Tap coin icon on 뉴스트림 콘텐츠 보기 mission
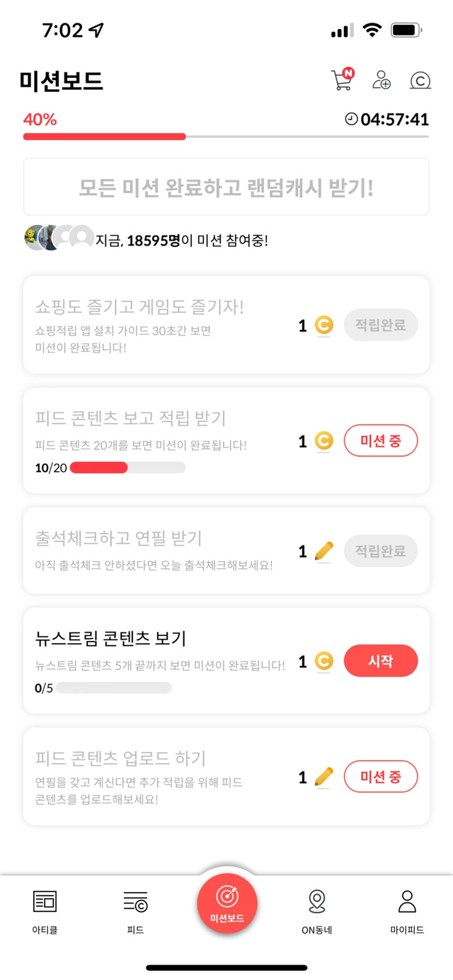453x980 pixels. (x=323, y=662)
